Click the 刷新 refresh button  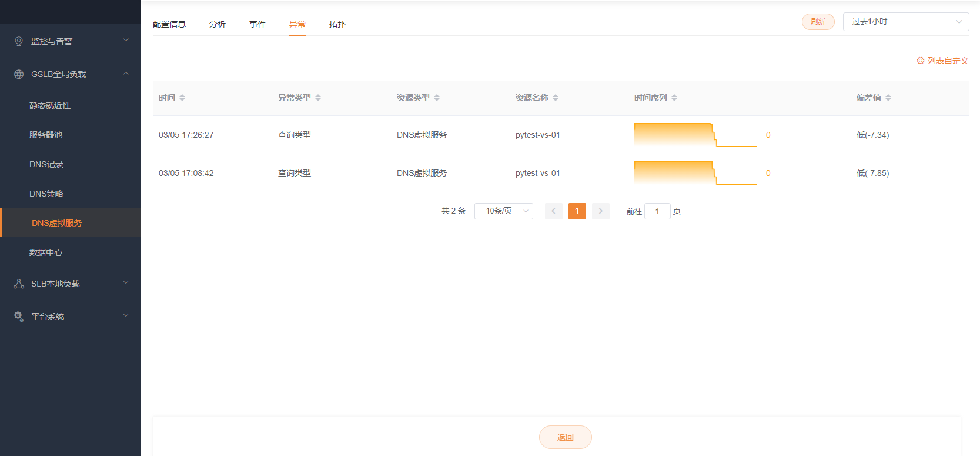pos(818,22)
